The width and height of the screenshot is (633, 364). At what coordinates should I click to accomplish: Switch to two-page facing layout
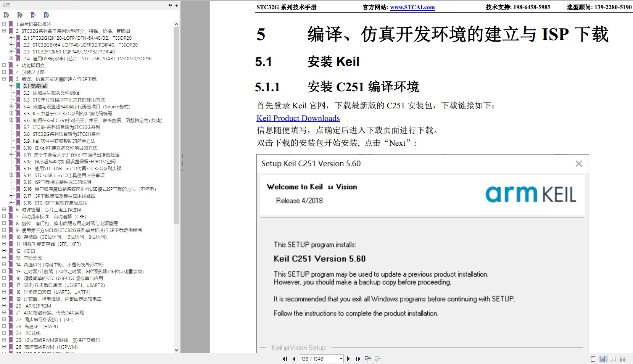613,359
